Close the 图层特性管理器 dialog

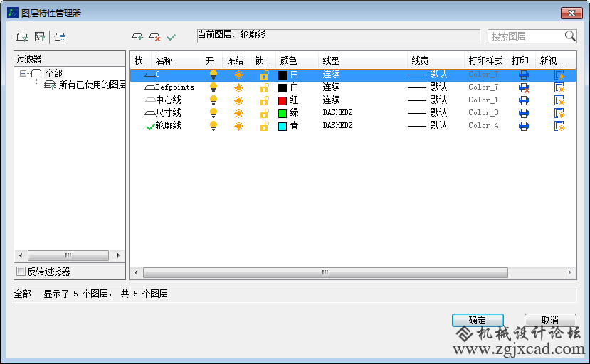click(x=571, y=14)
